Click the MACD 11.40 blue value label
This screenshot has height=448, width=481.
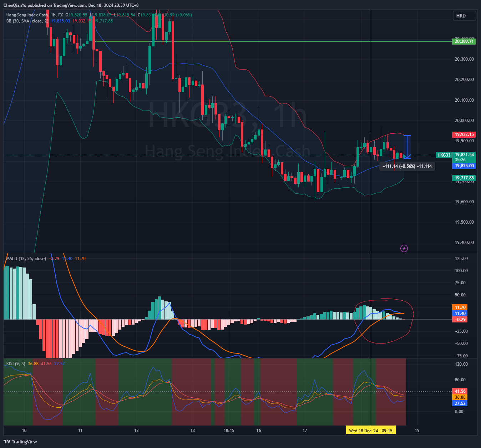pyautogui.click(x=460, y=314)
